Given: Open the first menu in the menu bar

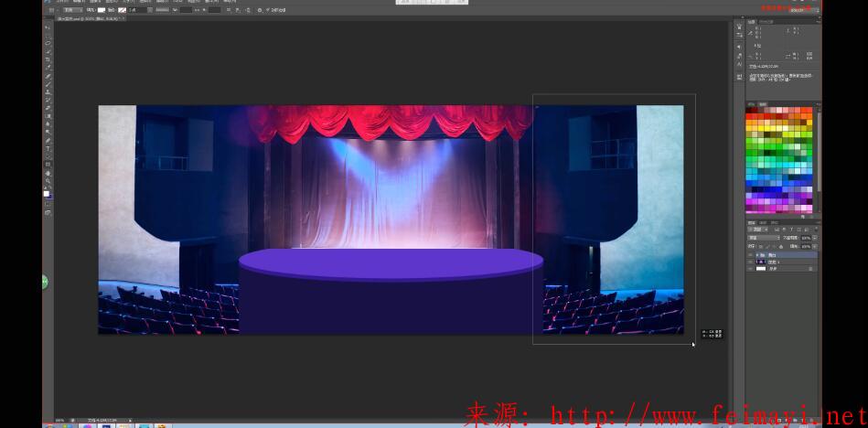Looking at the screenshot, I should tap(62, 2).
